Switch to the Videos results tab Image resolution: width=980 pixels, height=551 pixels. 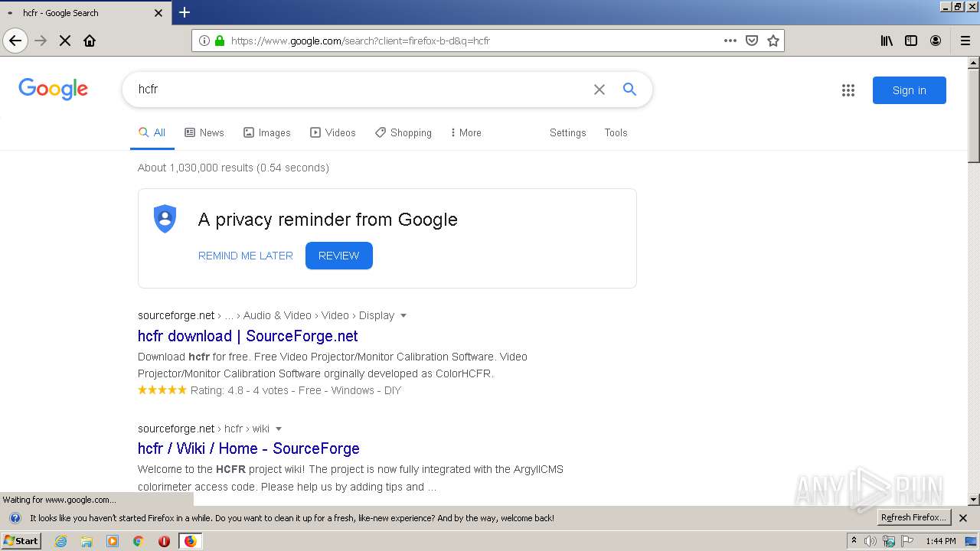[333, 132]
